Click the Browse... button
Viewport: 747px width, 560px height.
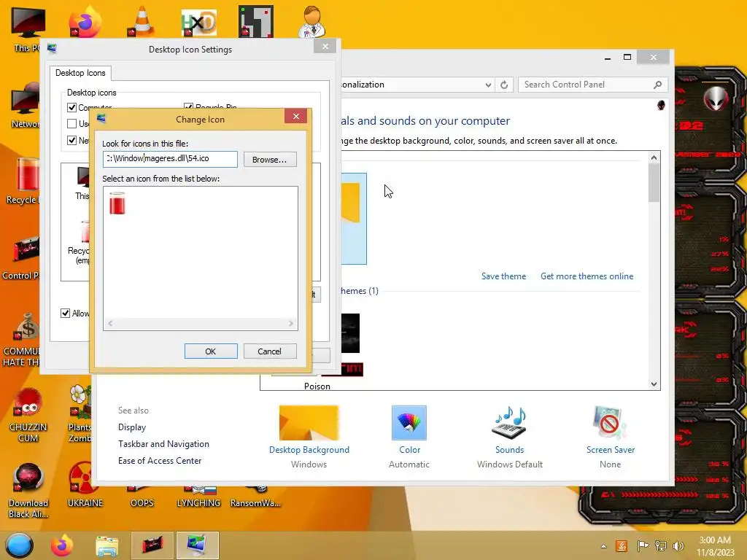tap(270, 160)
